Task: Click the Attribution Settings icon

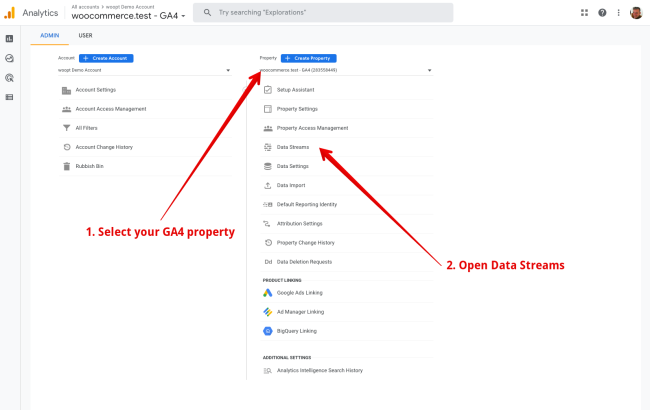Action: point(267,224)
